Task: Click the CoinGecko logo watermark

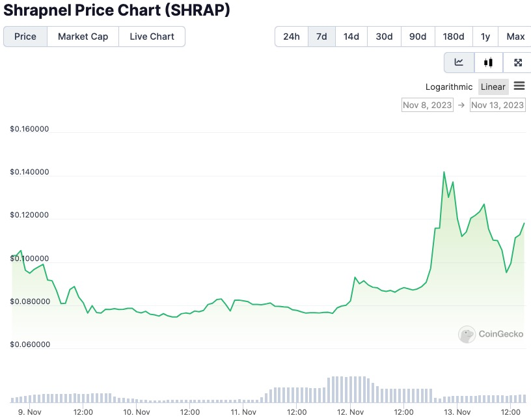Action: [491, 334]
